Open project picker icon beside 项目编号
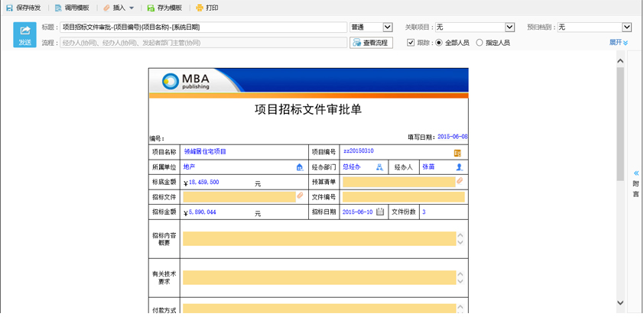 tap(457, 153)
